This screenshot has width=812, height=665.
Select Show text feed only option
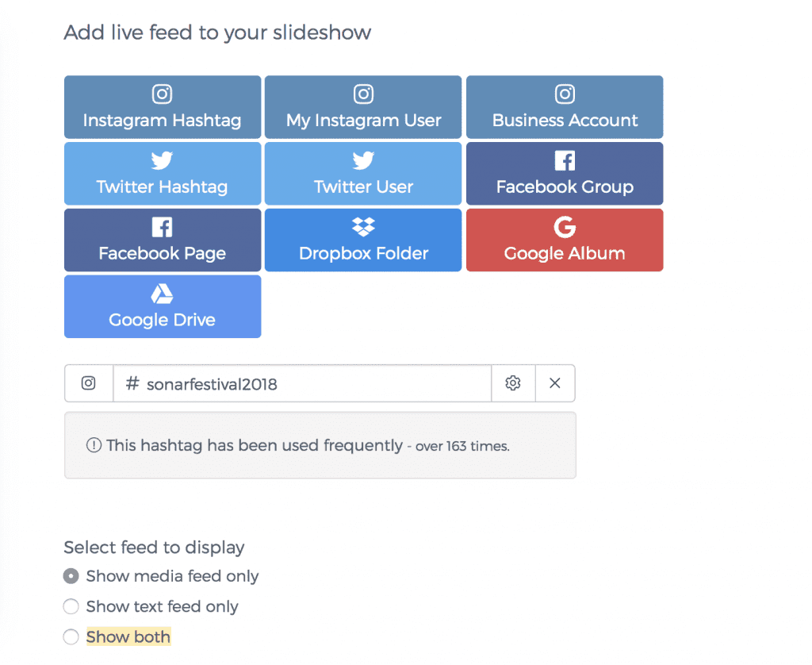[71, 606]
